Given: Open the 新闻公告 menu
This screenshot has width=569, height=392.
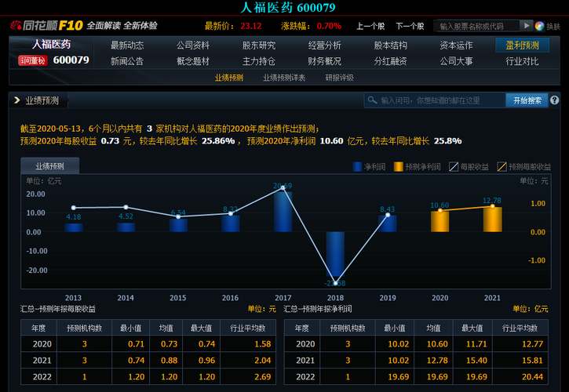Looking at the screenshot, I should (x=127, y=61).
